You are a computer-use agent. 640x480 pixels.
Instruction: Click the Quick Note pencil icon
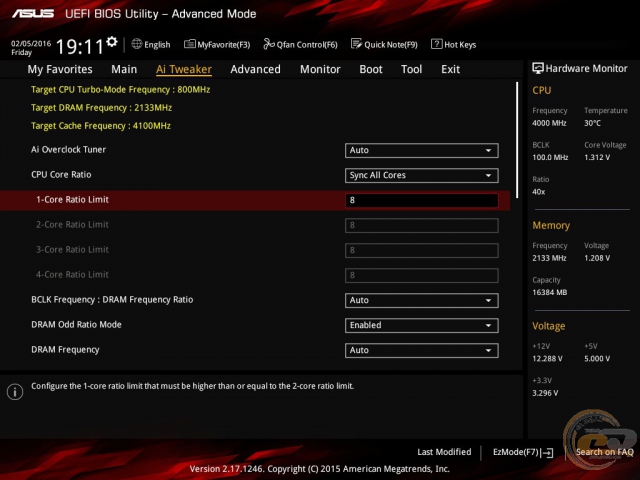pyautogui.click(x=356, y=44)
